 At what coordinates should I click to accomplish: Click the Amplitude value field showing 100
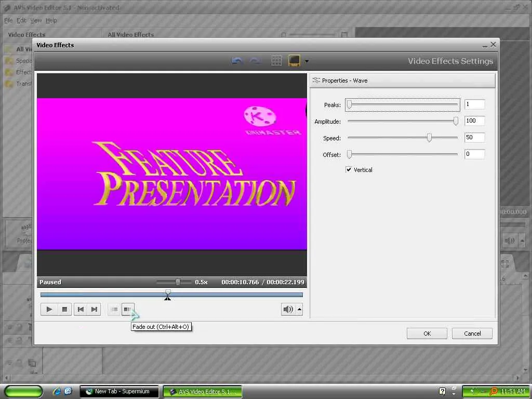point(474,121)
